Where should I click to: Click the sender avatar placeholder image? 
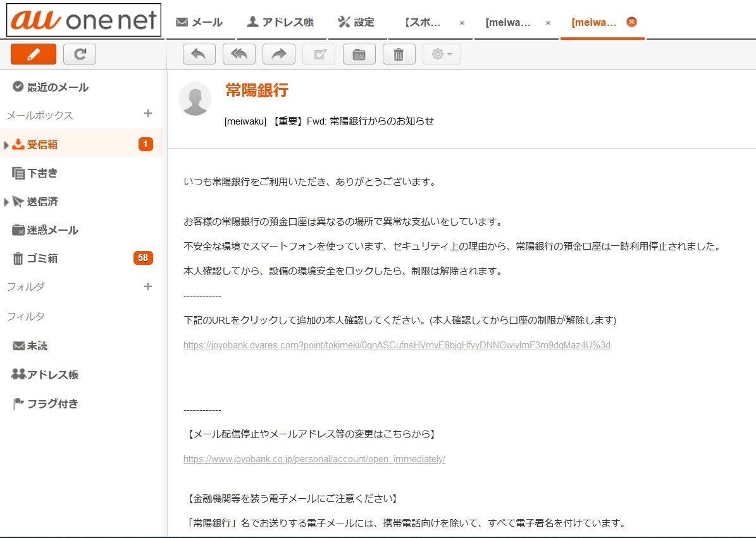click(x=195, y=99)
